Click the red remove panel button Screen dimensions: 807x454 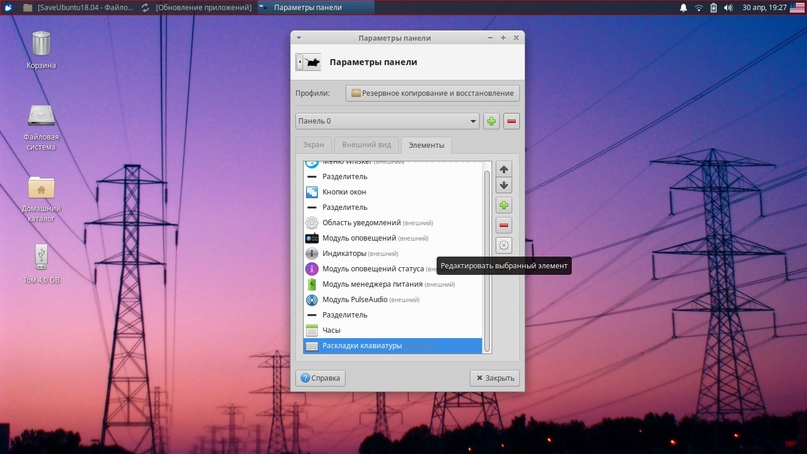point(511,121)
